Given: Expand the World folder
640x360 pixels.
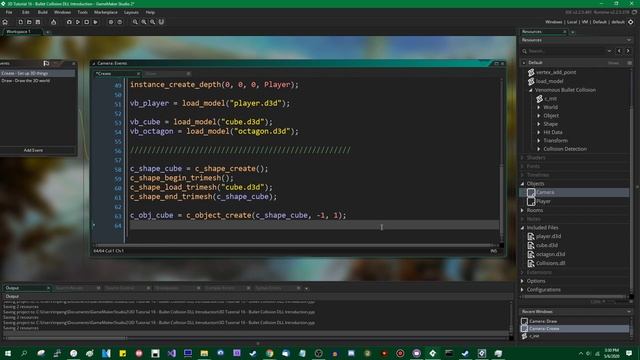Looking at the screenshot, I should coord(539,107).
